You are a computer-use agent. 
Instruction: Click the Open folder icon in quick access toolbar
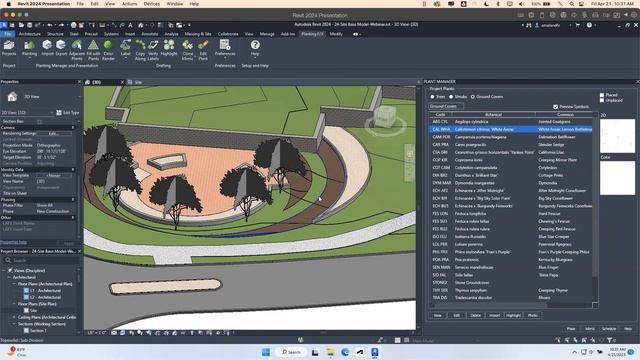[x=21, y=25]
